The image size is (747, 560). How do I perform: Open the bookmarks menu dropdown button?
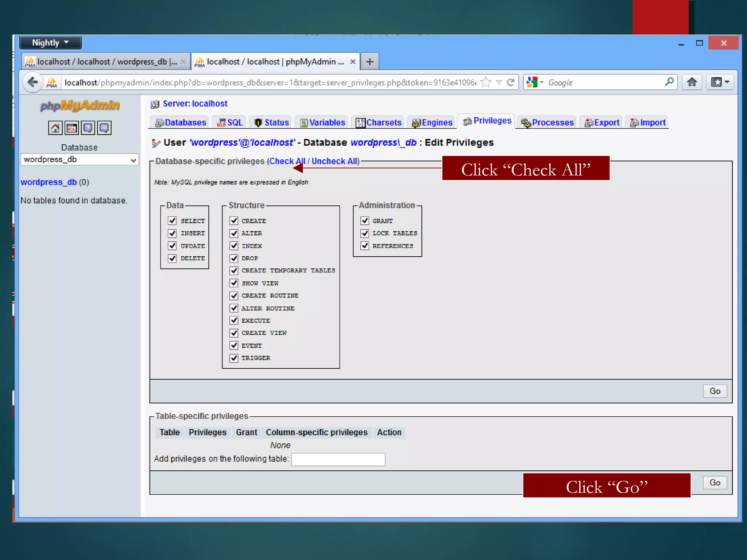720,82
